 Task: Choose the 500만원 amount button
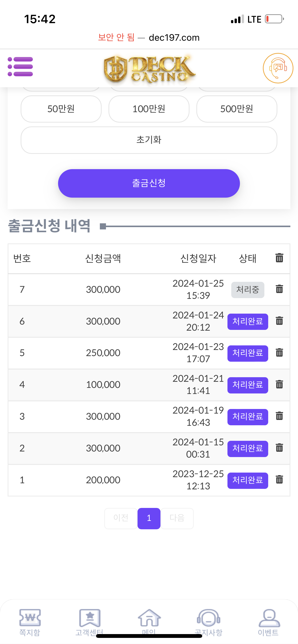(x=237, y=109)
